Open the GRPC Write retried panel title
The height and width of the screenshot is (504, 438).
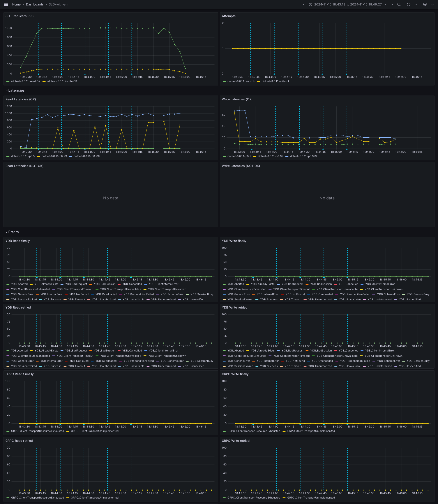pyautogui.click(x=236, y=441)
